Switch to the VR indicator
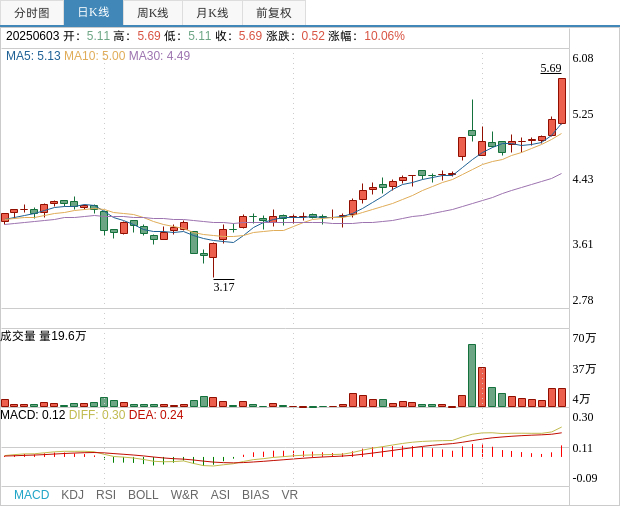 click(289, 495)
